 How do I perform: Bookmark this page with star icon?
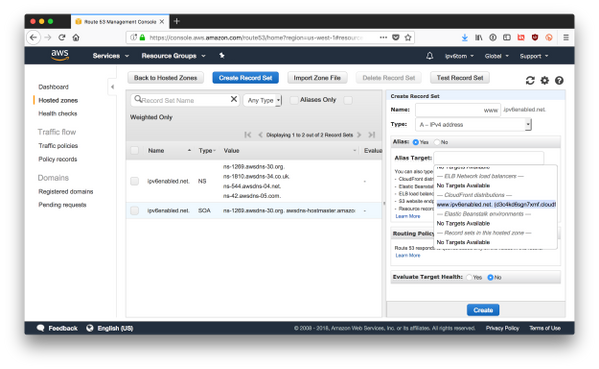pos(408,37)
